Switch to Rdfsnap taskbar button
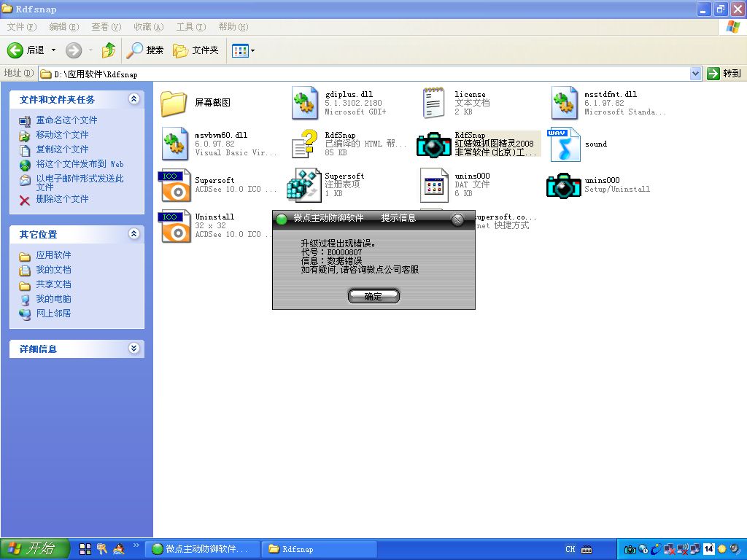 click(320, 549)
